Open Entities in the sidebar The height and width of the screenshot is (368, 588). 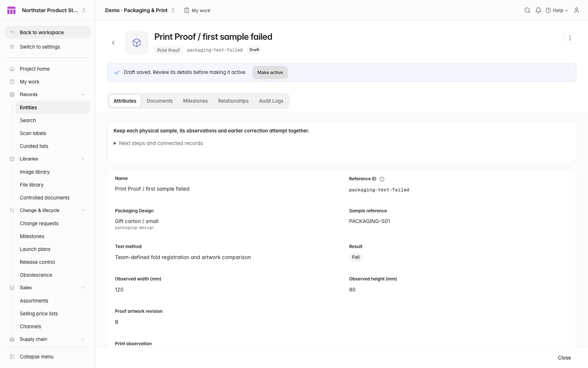click(x=53, y=107)
